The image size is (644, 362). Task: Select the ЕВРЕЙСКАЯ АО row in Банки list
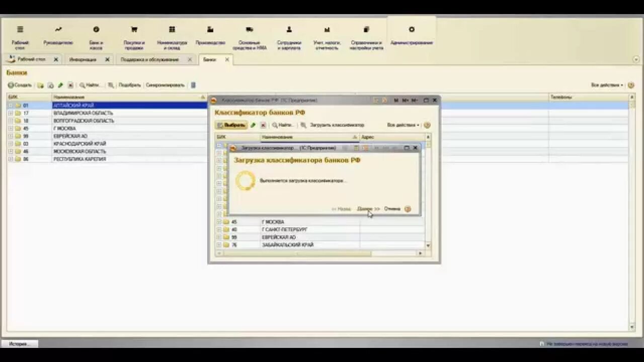[317, 136]
